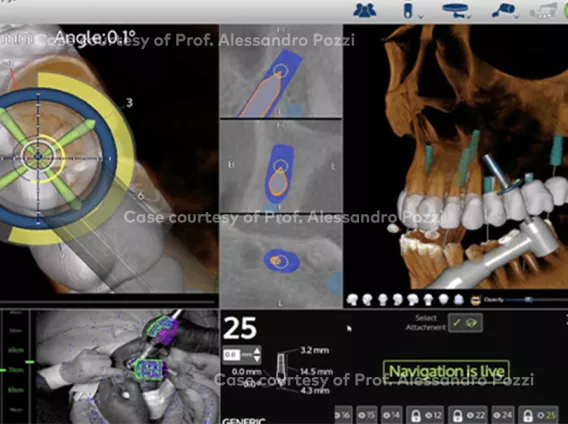Viewport: 568px width, 424px height.
Task: Click the attachment cube icon beside the checkmark
Action: 472,322
